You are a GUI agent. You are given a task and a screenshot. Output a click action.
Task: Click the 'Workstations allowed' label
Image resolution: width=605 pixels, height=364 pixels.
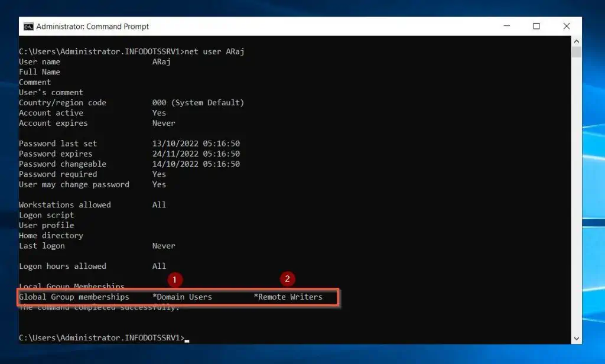[65, 205]
